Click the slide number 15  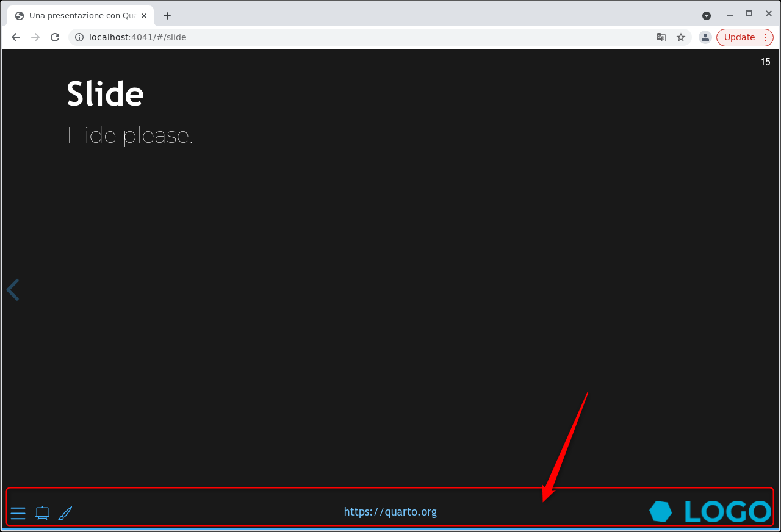pyautogui.click(x=765, y=62)
